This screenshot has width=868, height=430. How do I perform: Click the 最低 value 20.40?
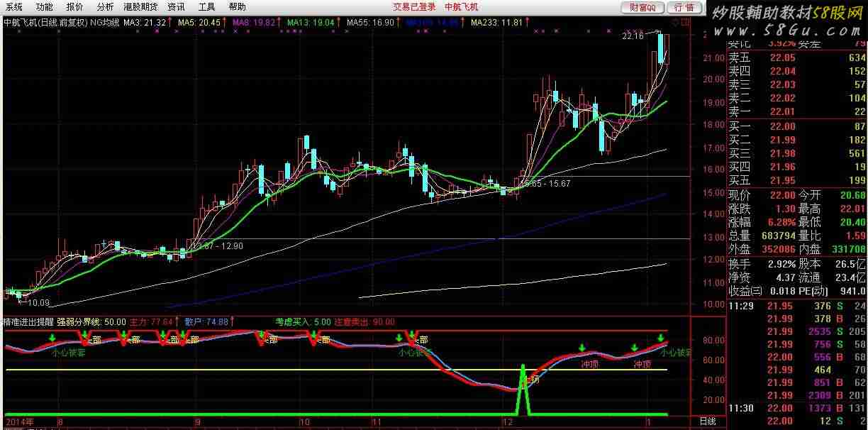[x=853, y=222]
